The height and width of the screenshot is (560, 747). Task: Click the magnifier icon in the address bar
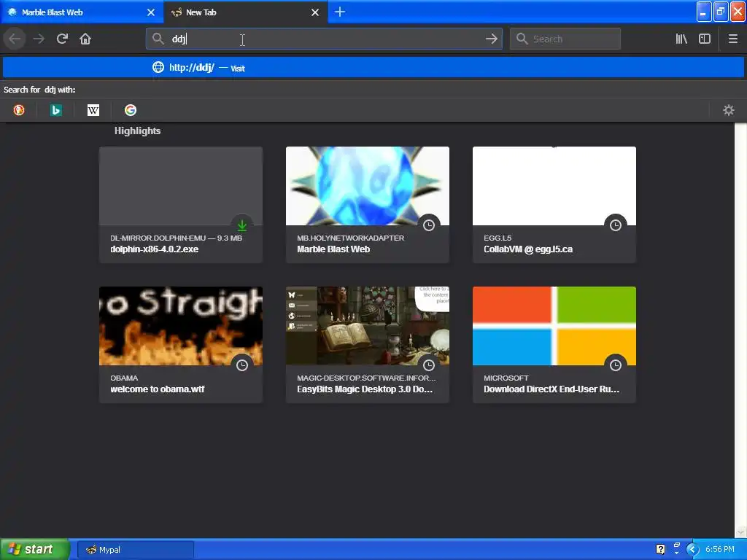pyautogui.click(x=158, y=39)
